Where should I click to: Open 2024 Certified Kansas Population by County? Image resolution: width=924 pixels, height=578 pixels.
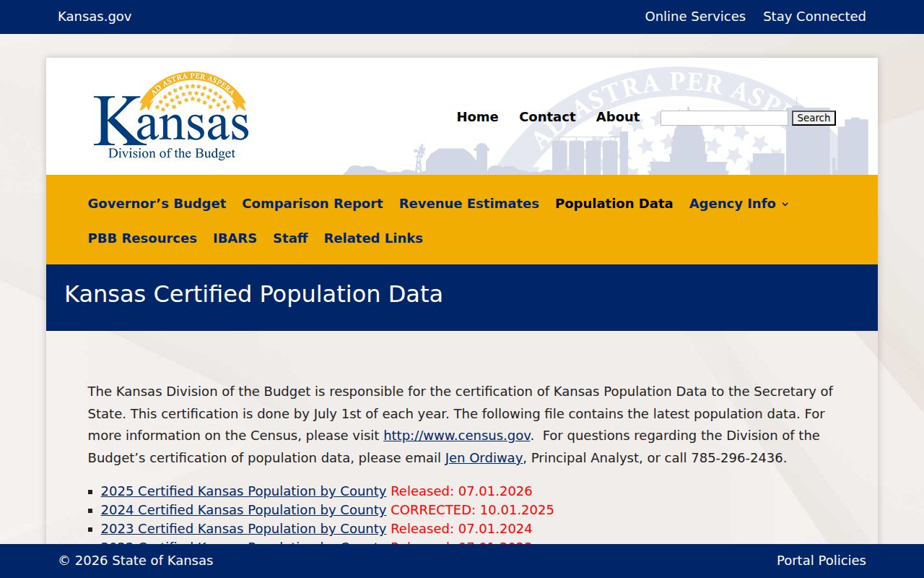(x=243, y=510)
